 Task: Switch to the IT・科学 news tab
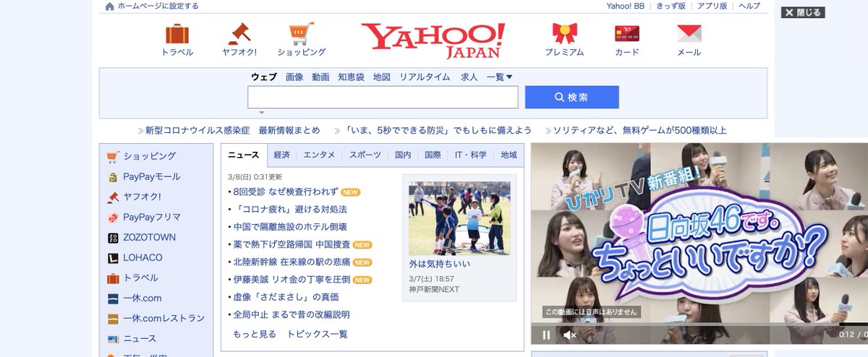coord(471,155)
